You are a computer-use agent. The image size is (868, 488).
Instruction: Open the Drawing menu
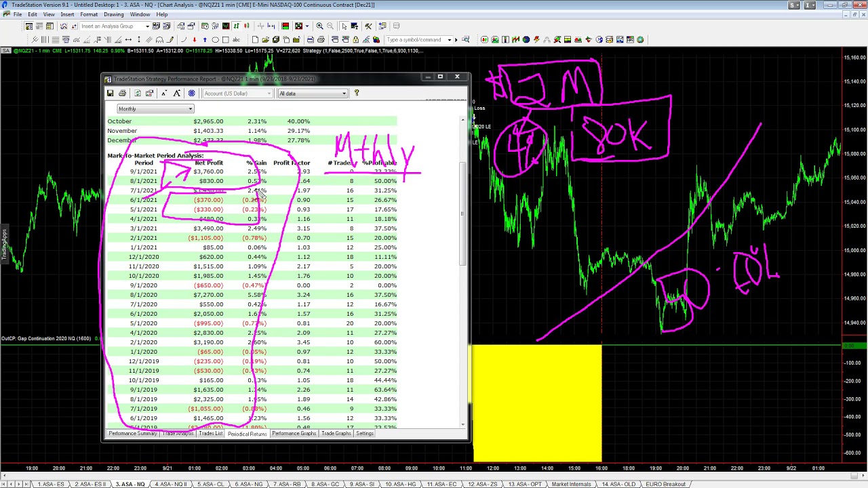click(x=113, y=14)
